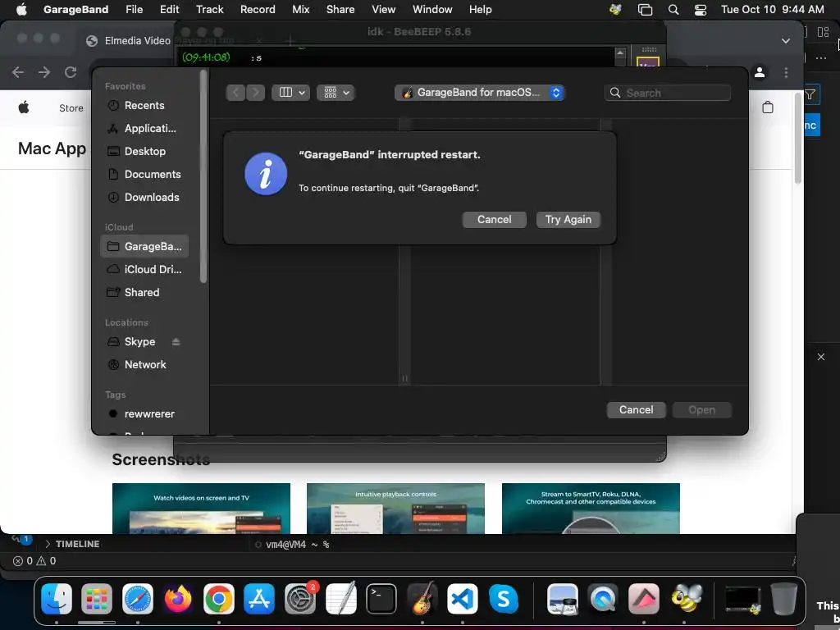The width and height of the screenshot is (840, 630).
Task: Cancel the interrupted restart alert
Action: pos(494,220)
